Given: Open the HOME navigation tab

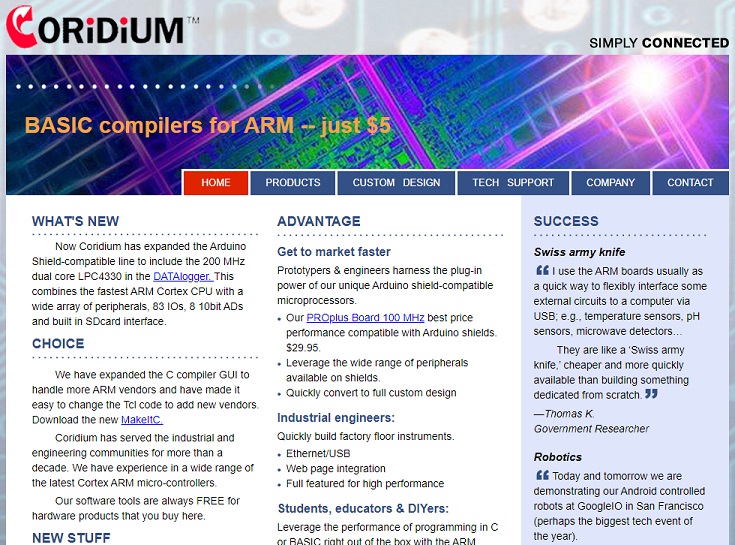Looking at the screenshot, I should click(x=215, y=183).
